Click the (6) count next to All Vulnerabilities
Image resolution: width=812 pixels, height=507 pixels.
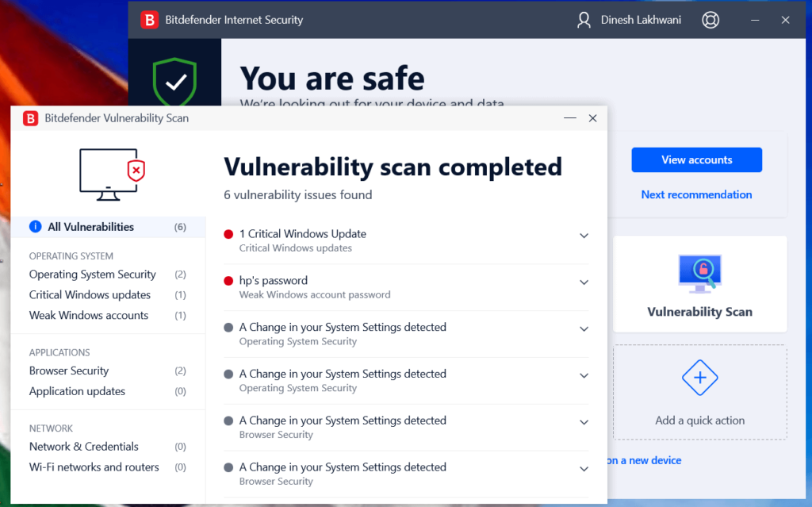(x=180, y=227)
